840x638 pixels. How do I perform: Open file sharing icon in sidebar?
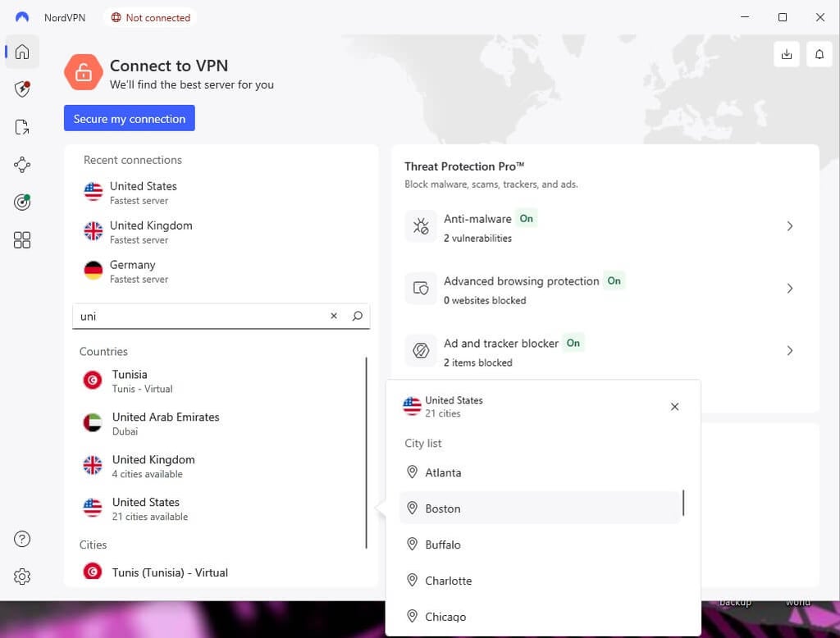pyautogui.click(x=22, y=127)
